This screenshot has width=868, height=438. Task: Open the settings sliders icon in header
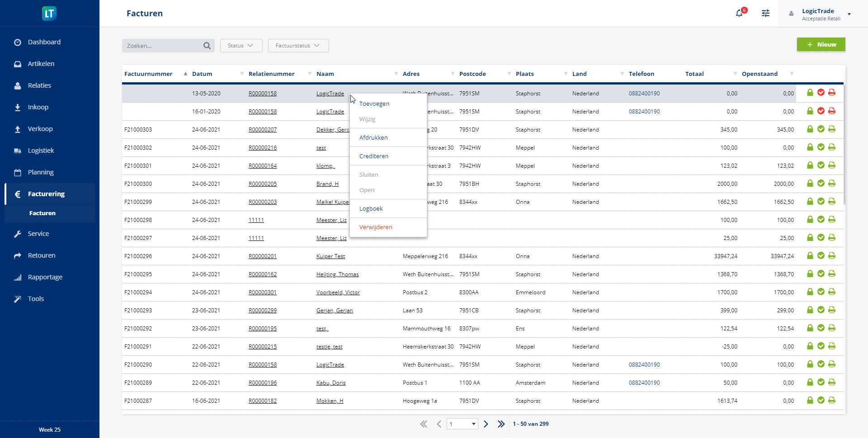(765, 14)
